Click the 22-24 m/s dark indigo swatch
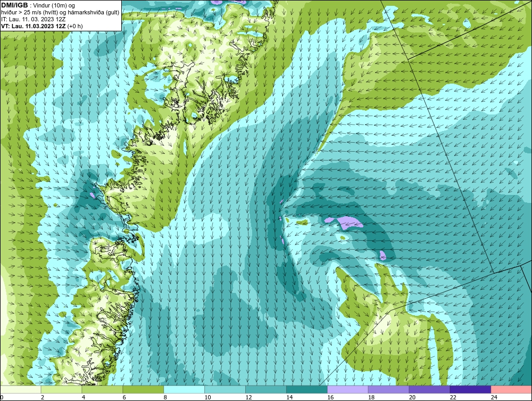532x401 pixels. (470, 389)
